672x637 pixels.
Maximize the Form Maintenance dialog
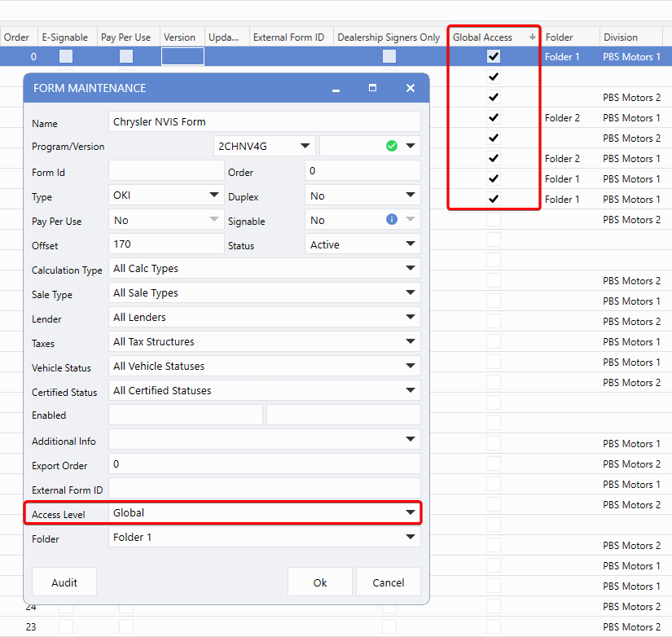click(x=372, y=88)
